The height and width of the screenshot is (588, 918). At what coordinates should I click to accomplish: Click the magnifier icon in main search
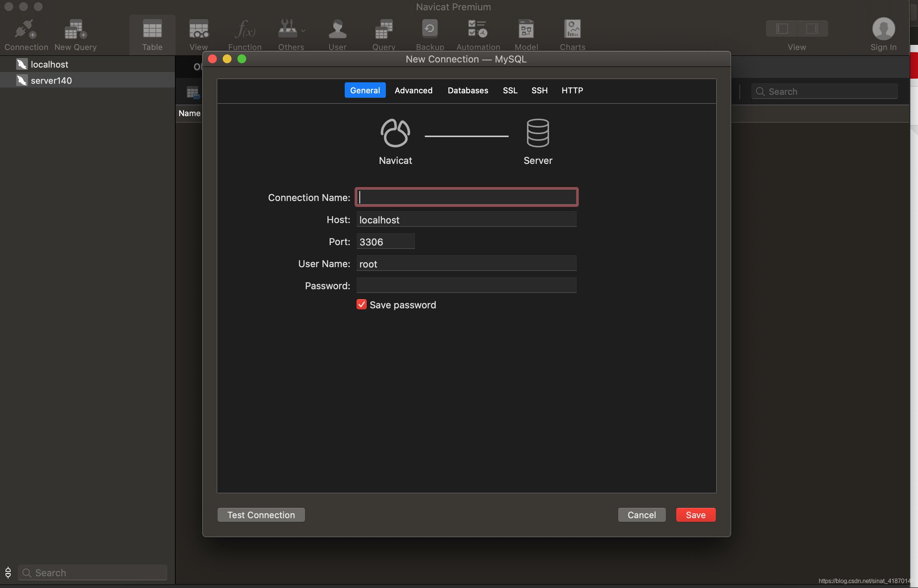pos(760,92)
